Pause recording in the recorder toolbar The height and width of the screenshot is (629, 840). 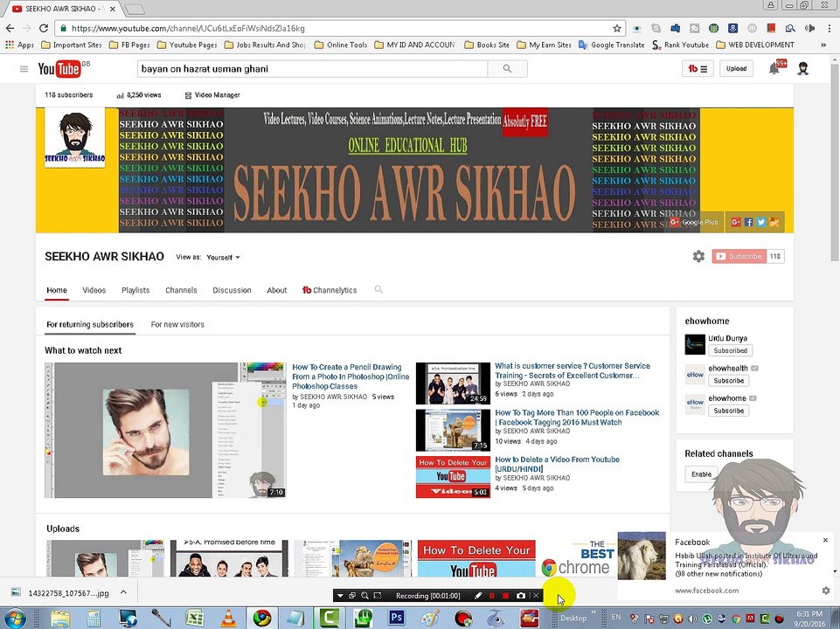[492, 595]
